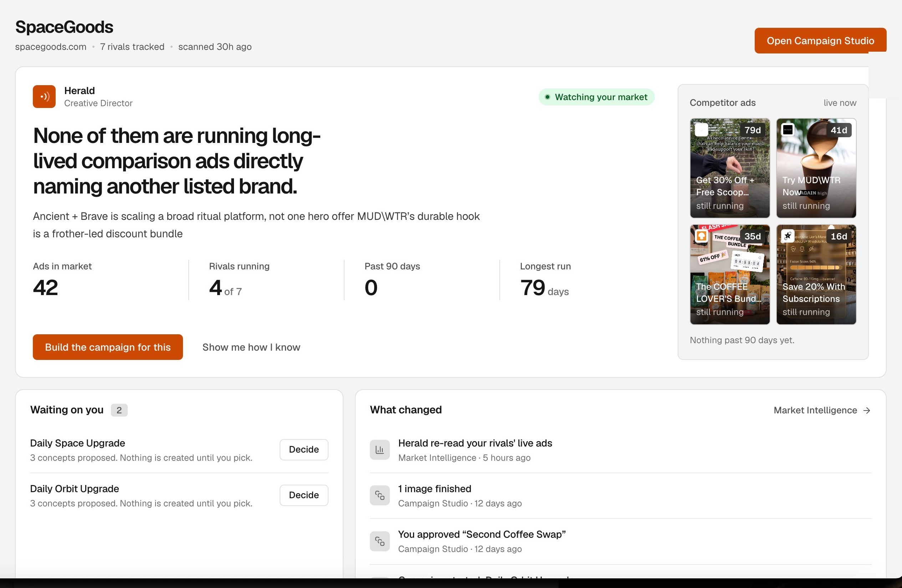Decide on Daily Space Upgrade

click(304, 449)
